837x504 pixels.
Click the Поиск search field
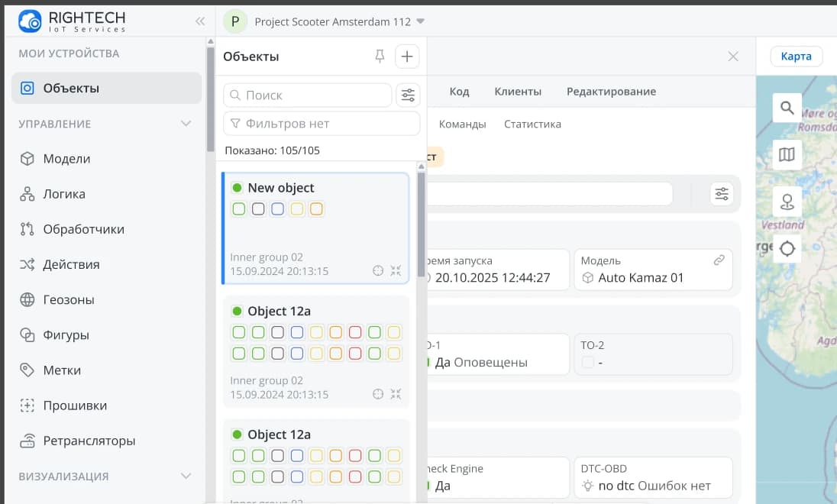(308, 95)
